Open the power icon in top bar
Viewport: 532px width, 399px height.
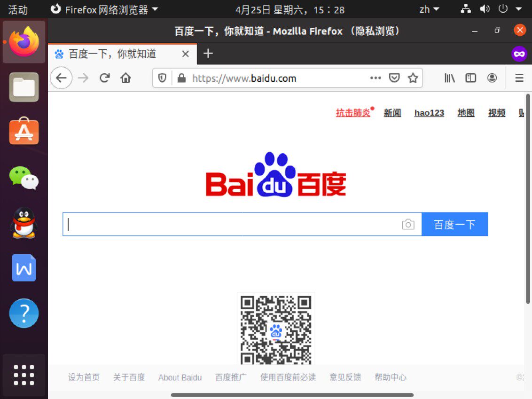[x=503, y=9]
